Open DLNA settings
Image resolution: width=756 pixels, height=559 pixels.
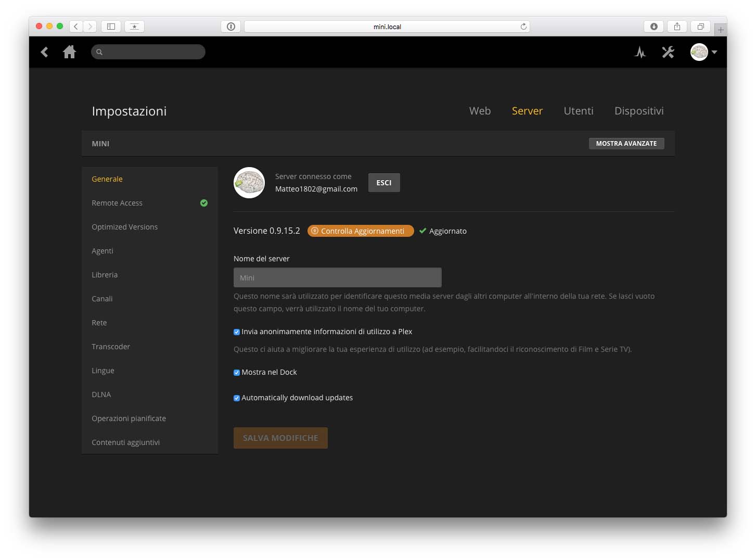coord(150,395)
